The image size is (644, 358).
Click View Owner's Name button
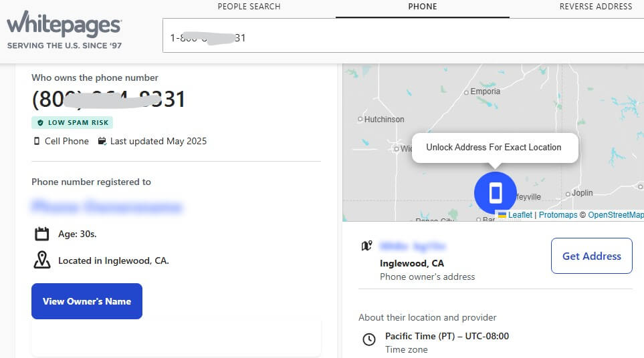coord(87,301)
